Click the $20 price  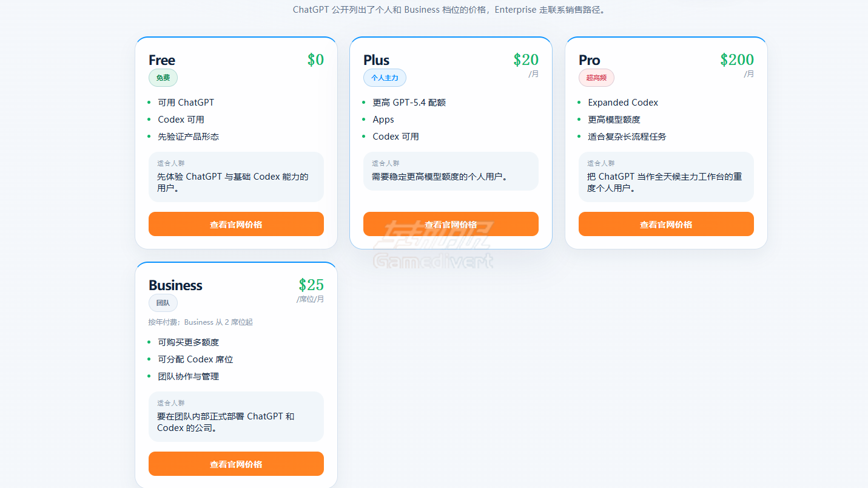coord(526,59)
